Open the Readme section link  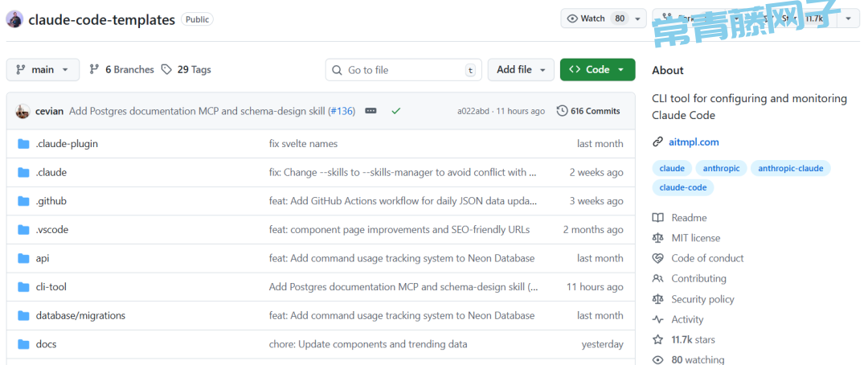pos(689,218)
